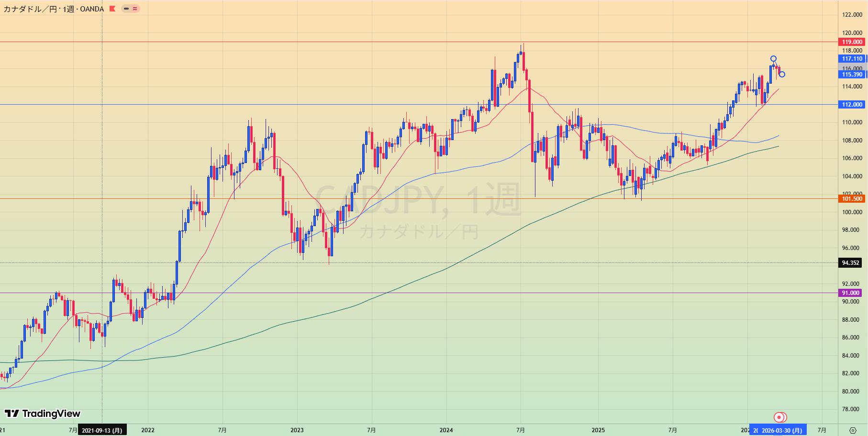
Task: Click the blue 112.000 price label
Action: [852, 105]
